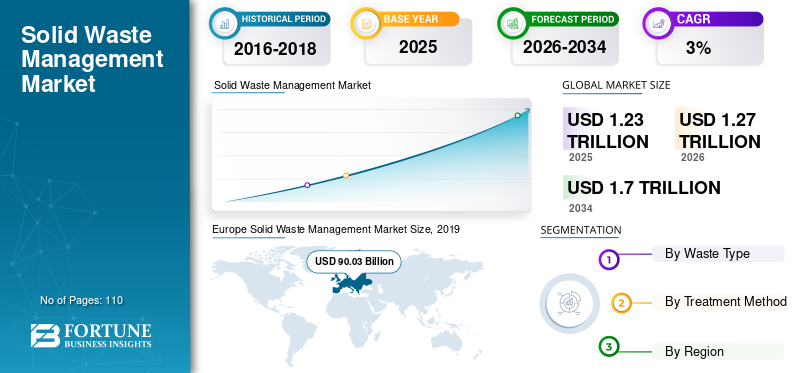
Task: Select the By Region segment
Action: 718,352
